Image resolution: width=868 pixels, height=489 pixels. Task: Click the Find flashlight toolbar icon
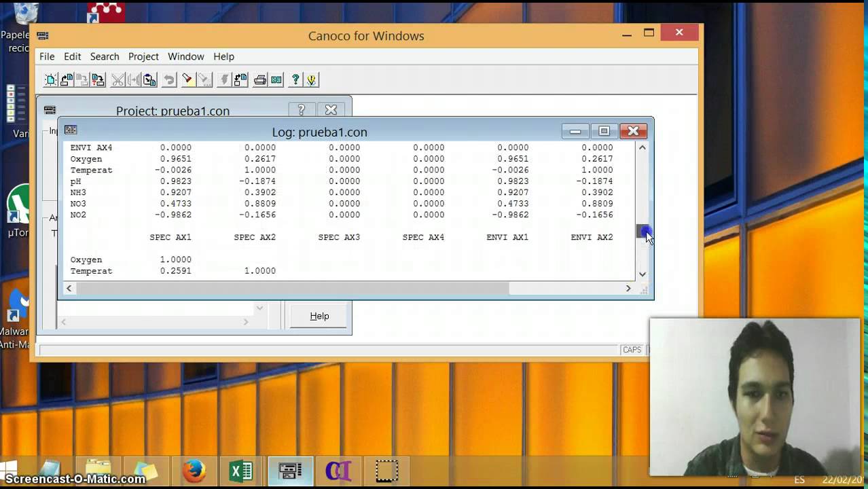click(188, 79)
